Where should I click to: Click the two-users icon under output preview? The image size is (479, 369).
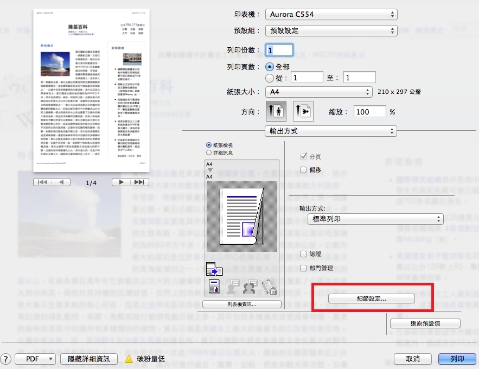point(251,287)
